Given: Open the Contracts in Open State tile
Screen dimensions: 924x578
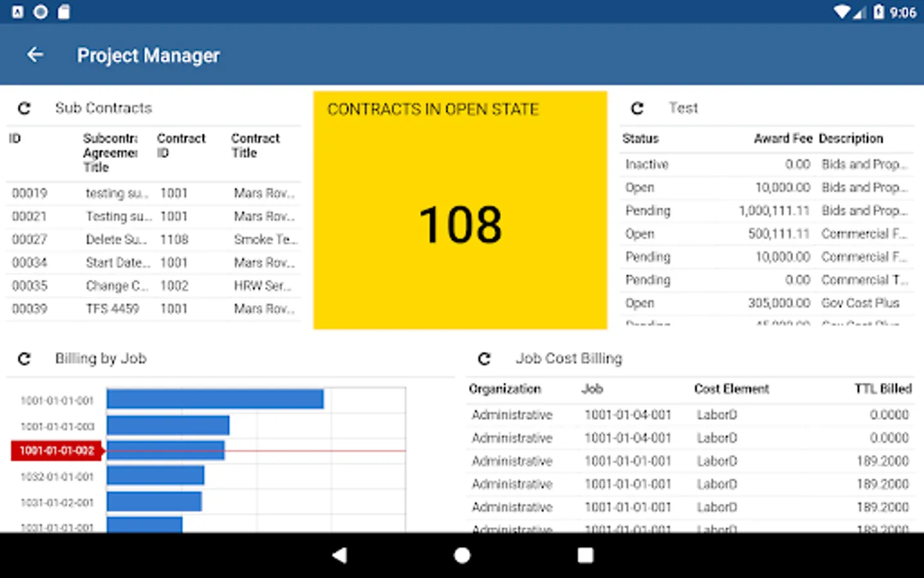Looking at the screenshot, I should (x=460, y=210).
